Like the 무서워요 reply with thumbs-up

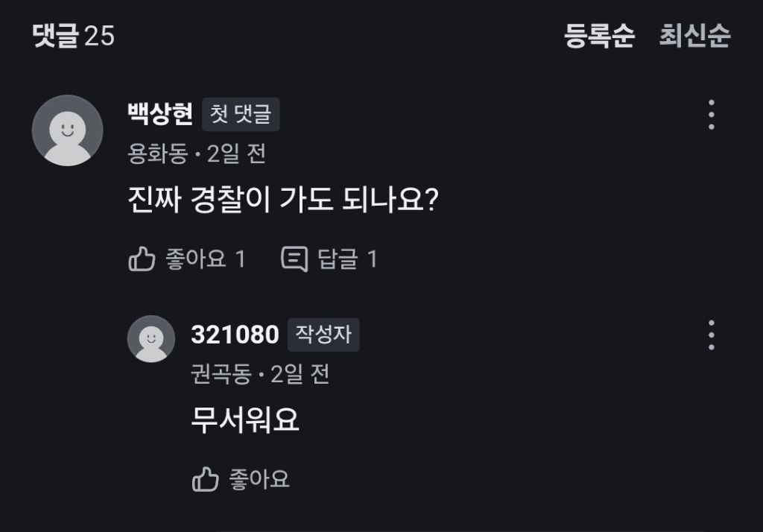pyautogui.click(x=206, y=479)
